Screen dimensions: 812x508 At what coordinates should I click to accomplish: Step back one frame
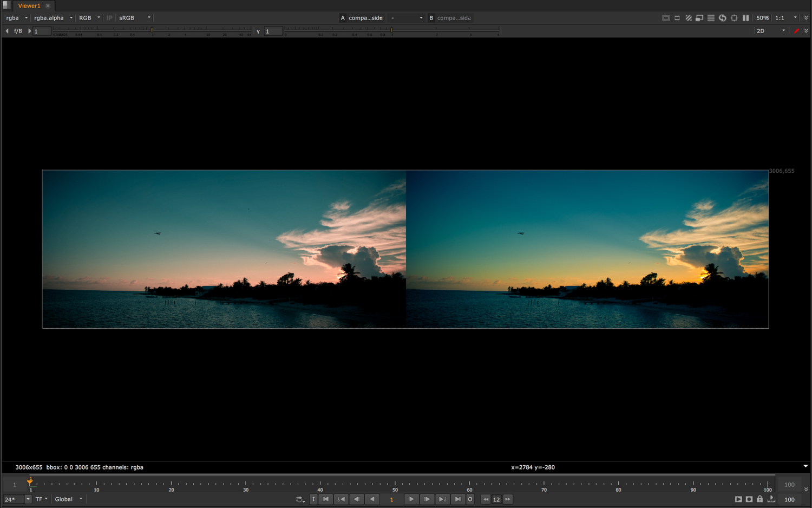pos(357,499)
